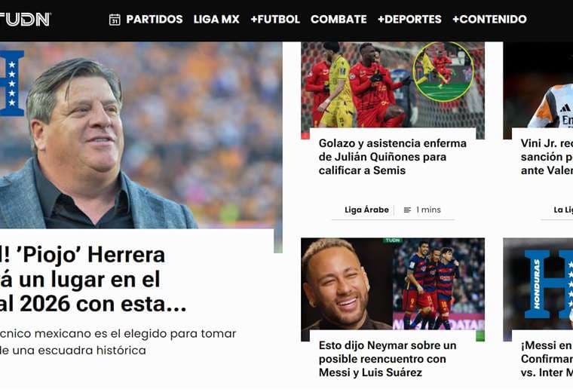Expand the +FUTBOL menu
Image resolution: width=573 pixels, height=392 pixels.
click(x=275, y=20)
